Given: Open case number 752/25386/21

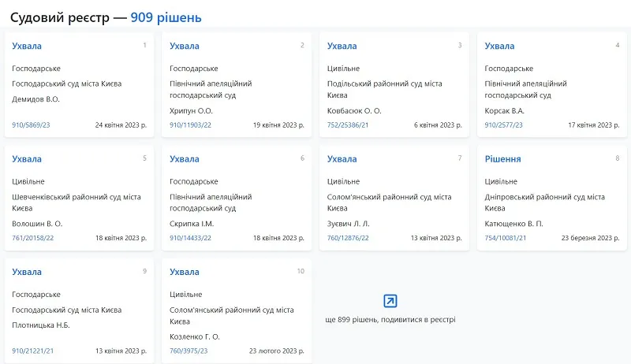Looking at the screenshot, I should (348, 125).
